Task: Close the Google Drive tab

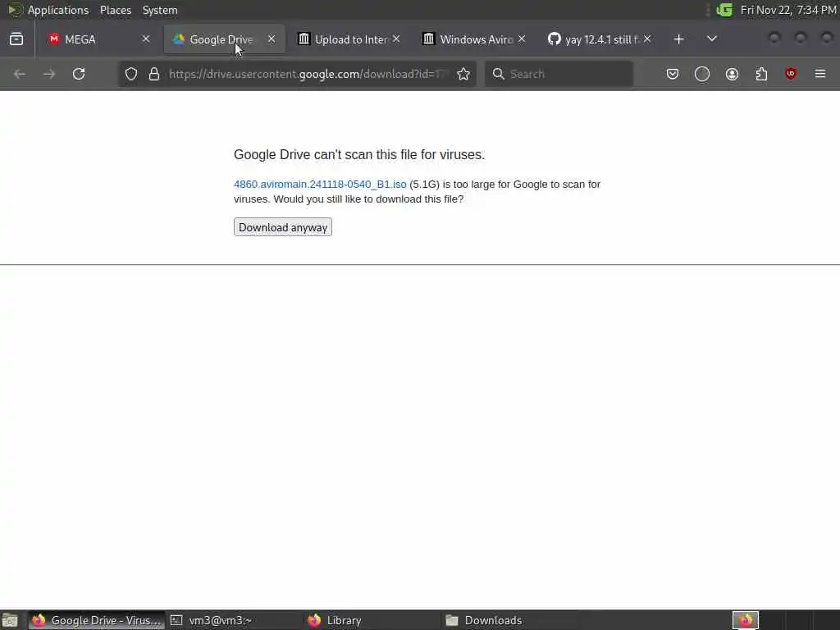Action: point(272,39)
